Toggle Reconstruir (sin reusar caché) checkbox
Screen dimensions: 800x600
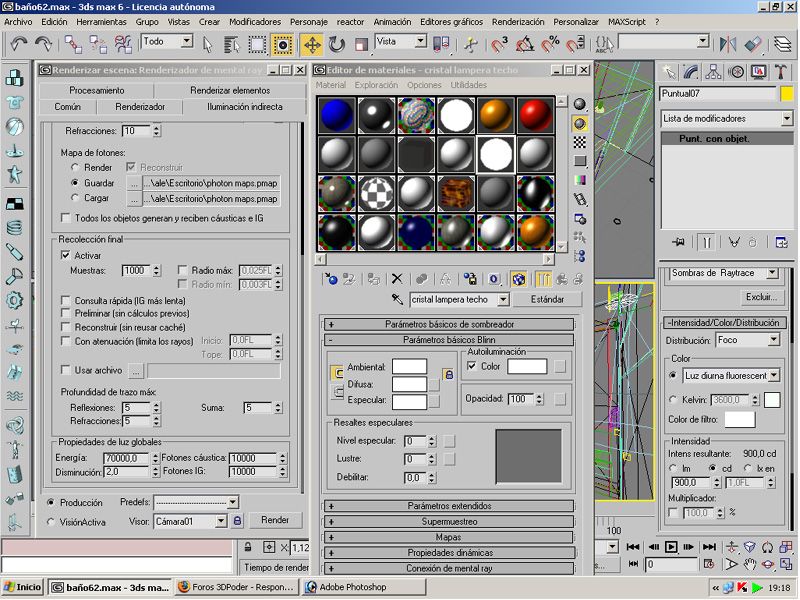(65, 327)
